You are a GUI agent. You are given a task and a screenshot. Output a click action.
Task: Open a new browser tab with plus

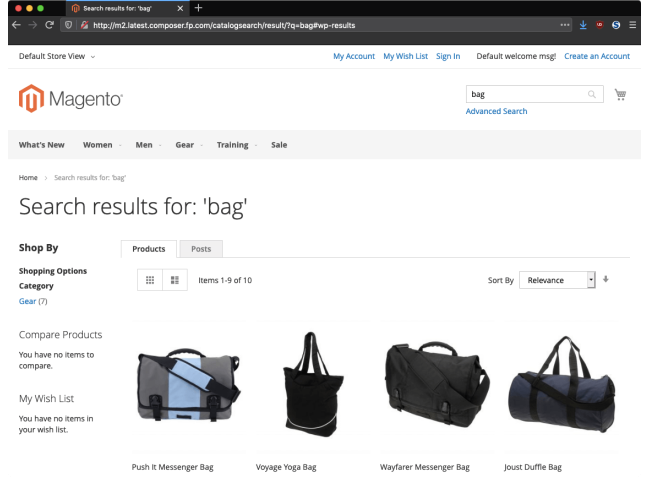coord(198,8)
